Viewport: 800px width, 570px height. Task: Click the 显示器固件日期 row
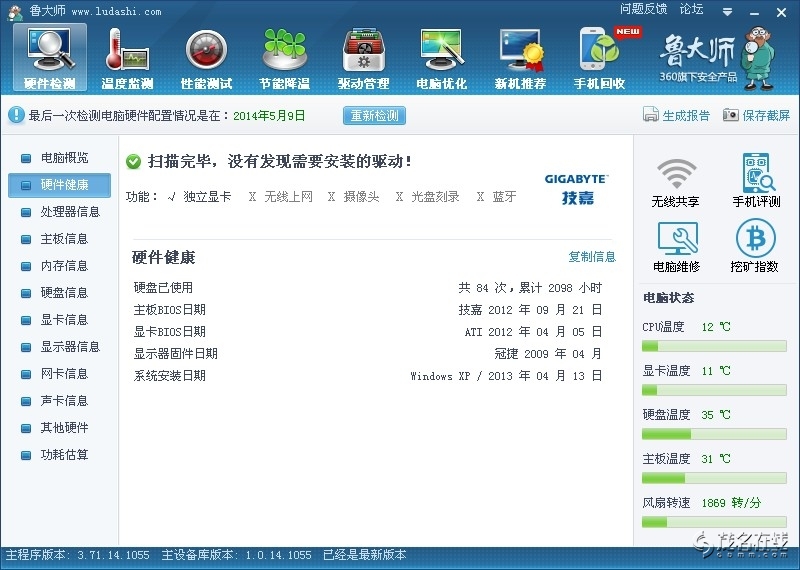point(367,354)
